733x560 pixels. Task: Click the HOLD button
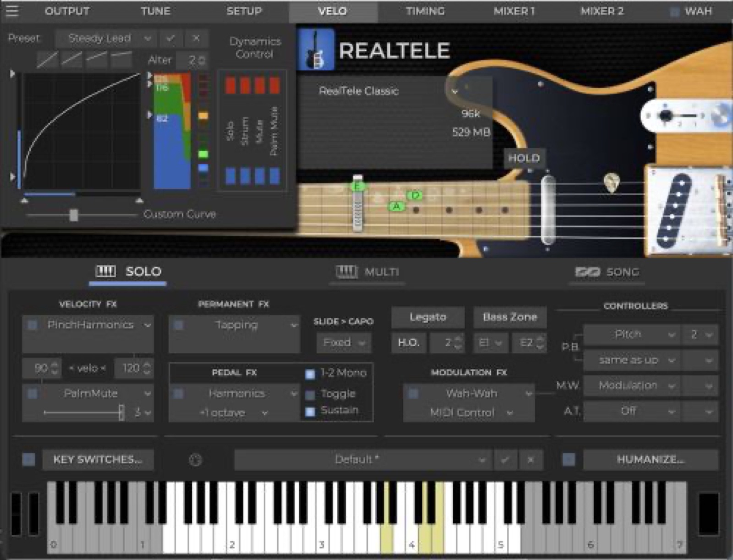524,158
